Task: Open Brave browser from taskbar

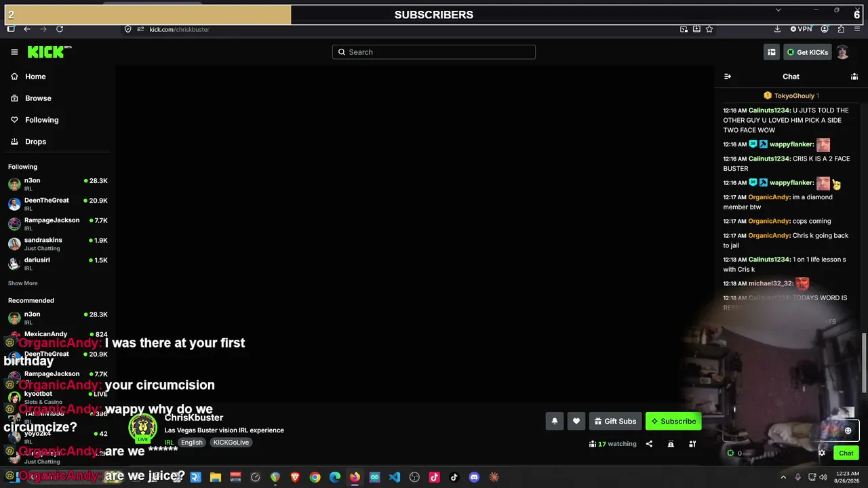Action: (x=295, y=477)
